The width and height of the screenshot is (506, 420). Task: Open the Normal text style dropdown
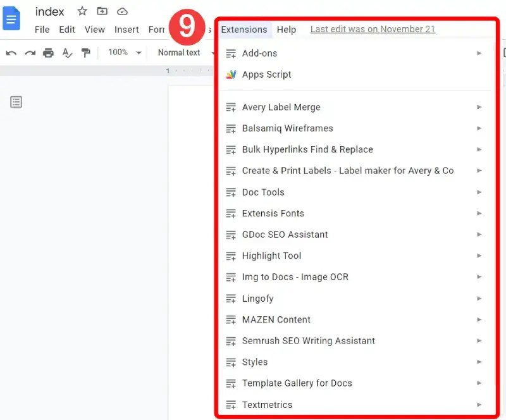185,52
